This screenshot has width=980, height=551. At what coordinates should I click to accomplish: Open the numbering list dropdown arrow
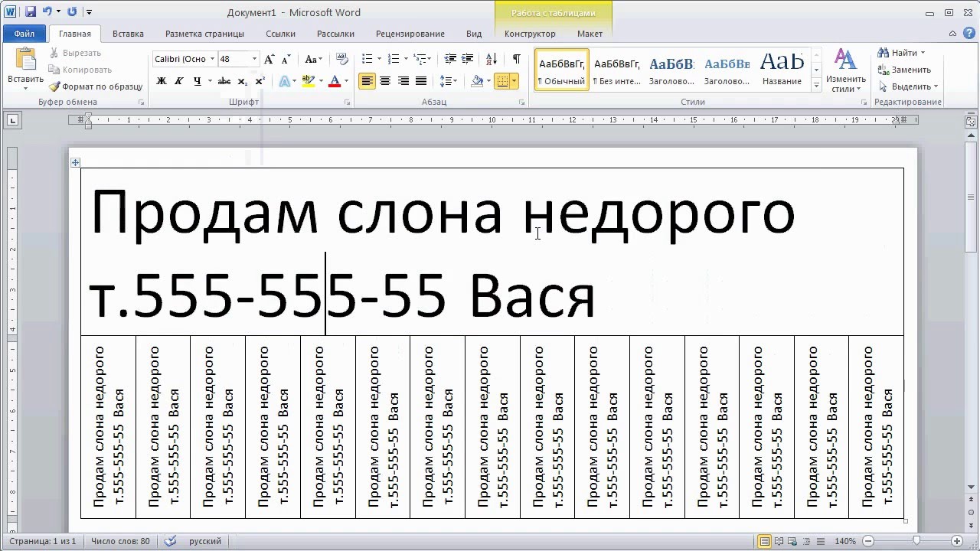(x=405, y=59)
